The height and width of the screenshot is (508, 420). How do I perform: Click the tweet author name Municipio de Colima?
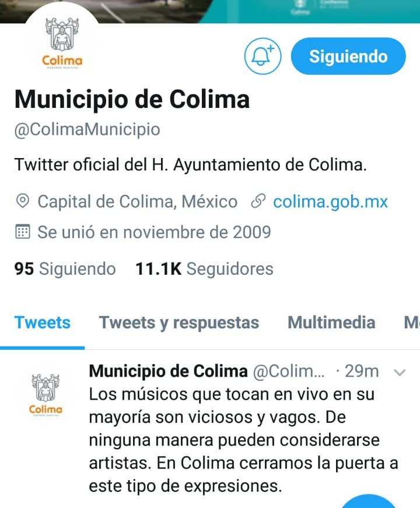pyautogui.click(x=168, y=371)
